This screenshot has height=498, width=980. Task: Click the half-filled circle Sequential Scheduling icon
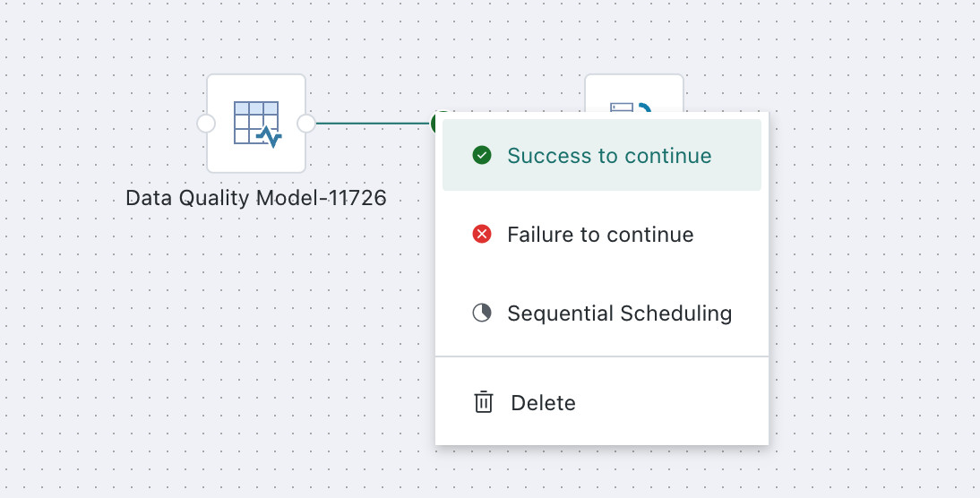click(x=481, y=313)
